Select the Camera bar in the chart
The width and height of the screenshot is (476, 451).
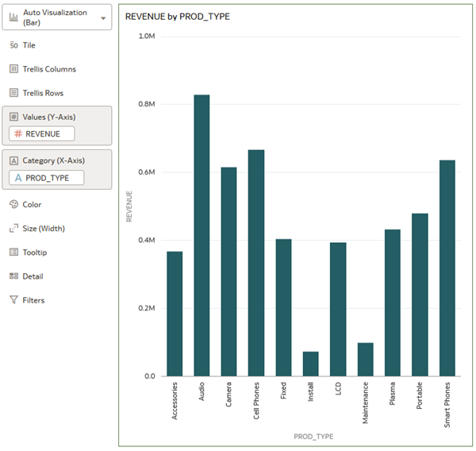tap(229, 272)
